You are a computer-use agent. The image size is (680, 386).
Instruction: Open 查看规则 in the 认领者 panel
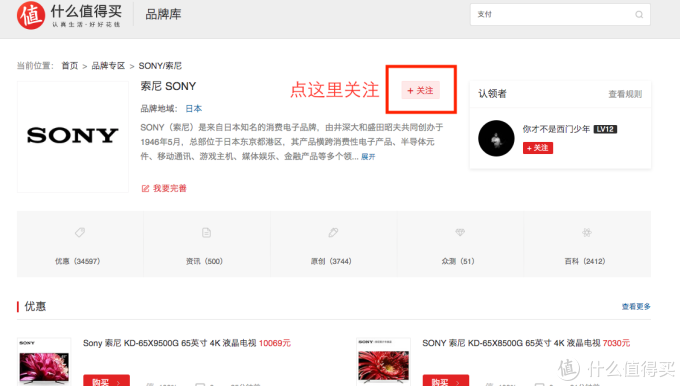point(625,94)
